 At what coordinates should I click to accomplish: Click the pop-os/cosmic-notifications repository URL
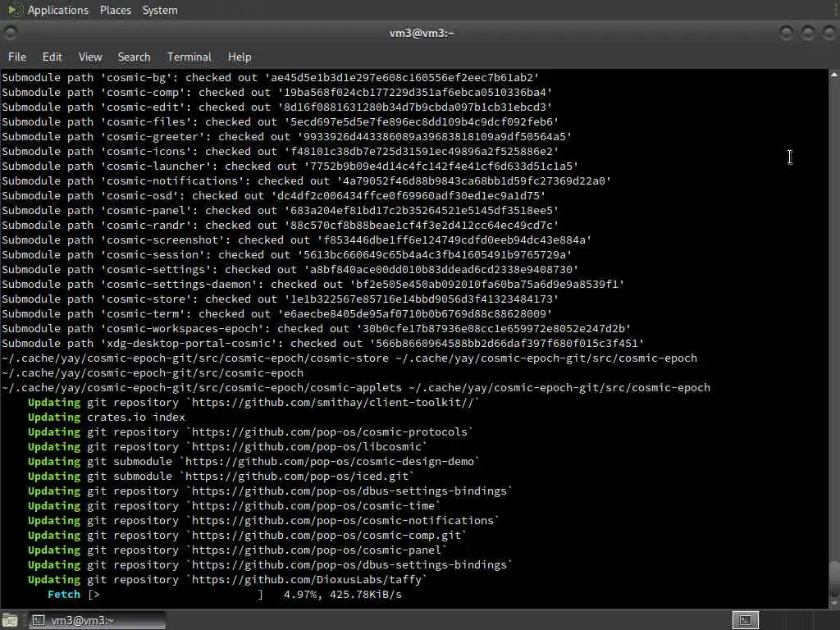point(342,521)
